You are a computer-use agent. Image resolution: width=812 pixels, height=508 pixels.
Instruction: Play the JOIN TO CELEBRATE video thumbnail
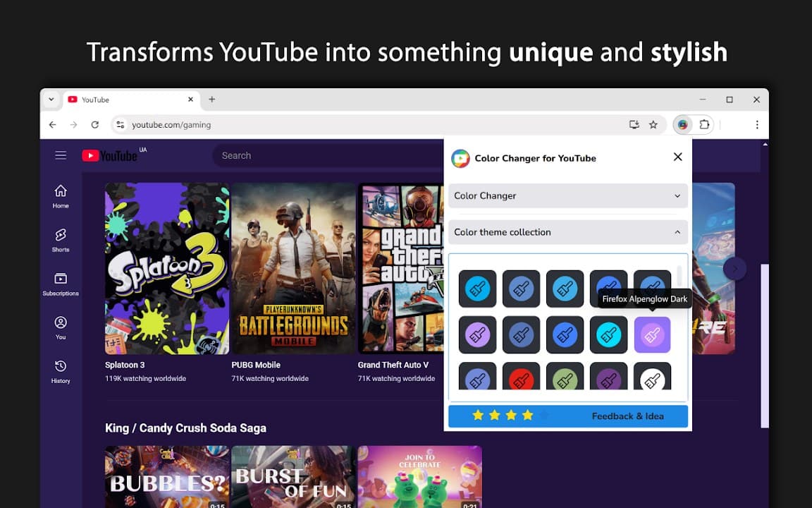[420, 477]
